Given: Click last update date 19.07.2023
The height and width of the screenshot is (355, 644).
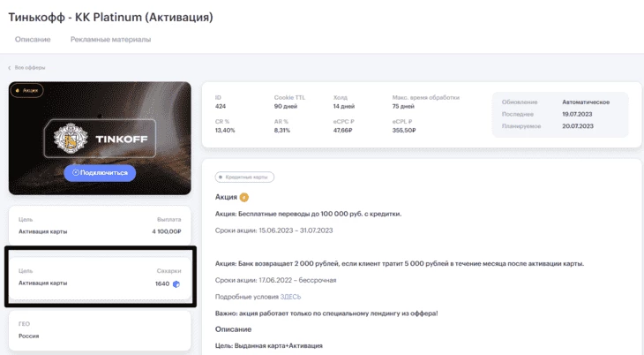Looking at the screenshot, I should point(577,114).
